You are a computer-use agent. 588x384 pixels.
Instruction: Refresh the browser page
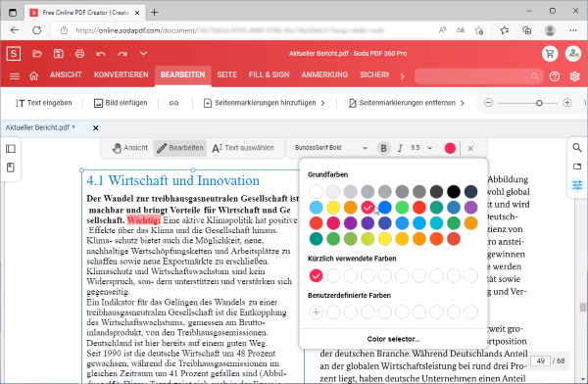(36, 30)
